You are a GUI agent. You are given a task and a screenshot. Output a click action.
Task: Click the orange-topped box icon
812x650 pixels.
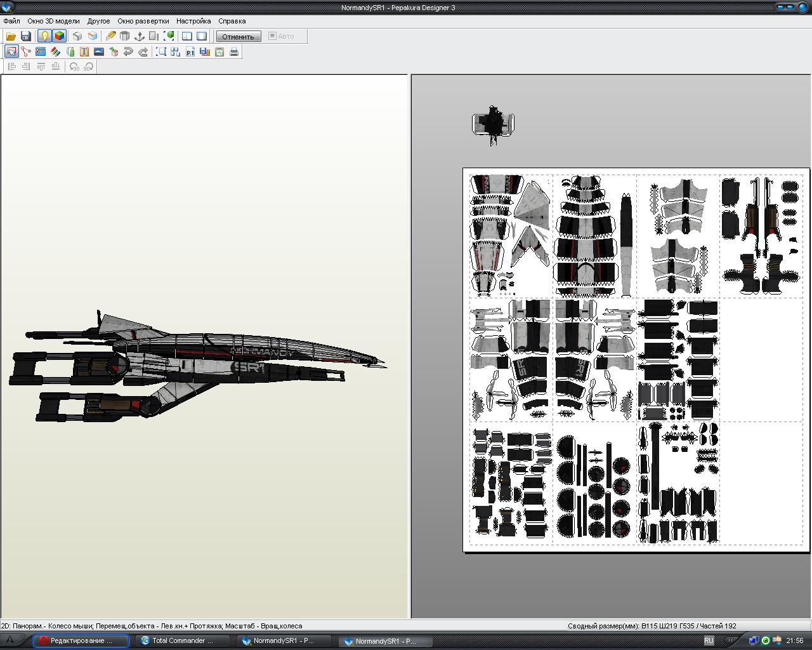tap(93, 36)
